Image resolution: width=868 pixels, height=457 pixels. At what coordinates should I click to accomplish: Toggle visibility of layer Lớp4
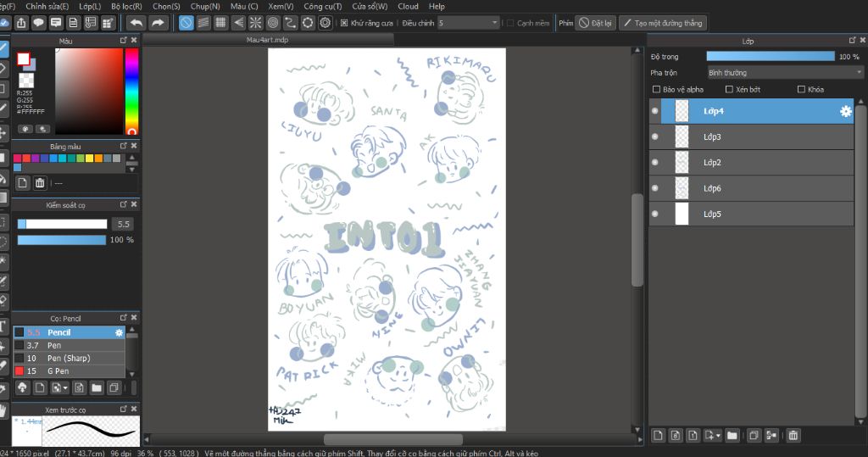pos(655,111)
